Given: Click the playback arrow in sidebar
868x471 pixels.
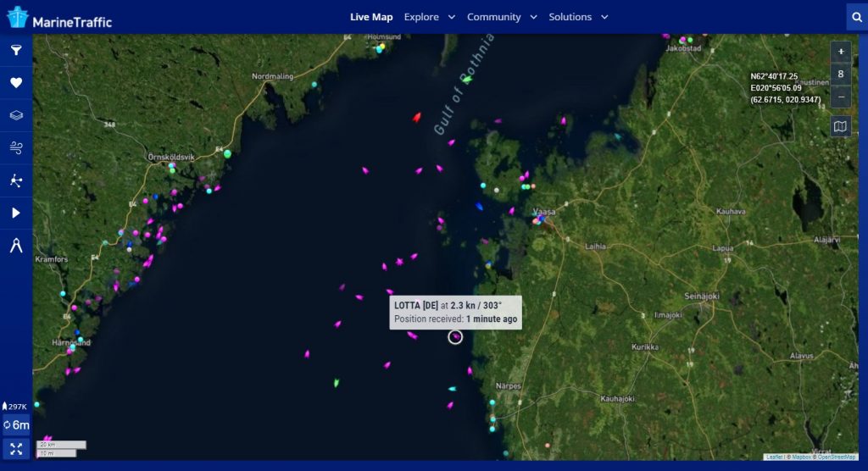Looking at the screenshot, I should [16, 213].
